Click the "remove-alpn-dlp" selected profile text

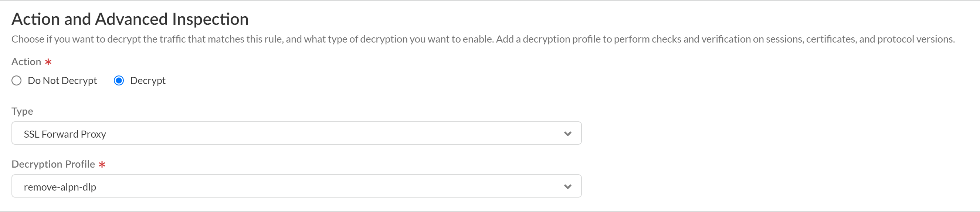[60, 187]
